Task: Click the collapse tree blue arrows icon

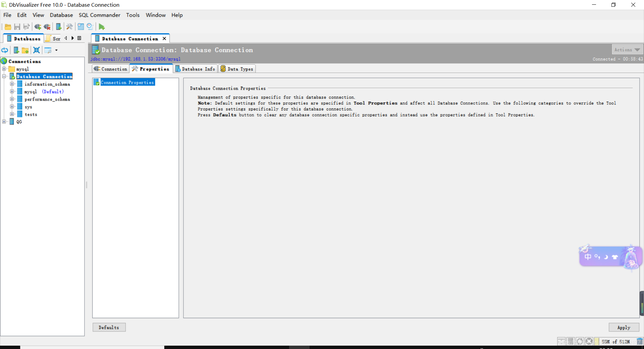Action: 37,50
